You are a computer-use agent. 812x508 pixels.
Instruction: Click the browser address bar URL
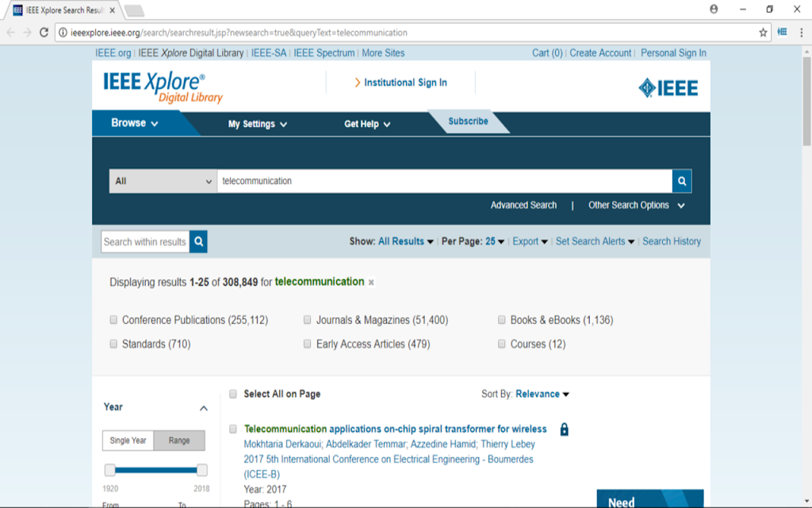point(239,33)
